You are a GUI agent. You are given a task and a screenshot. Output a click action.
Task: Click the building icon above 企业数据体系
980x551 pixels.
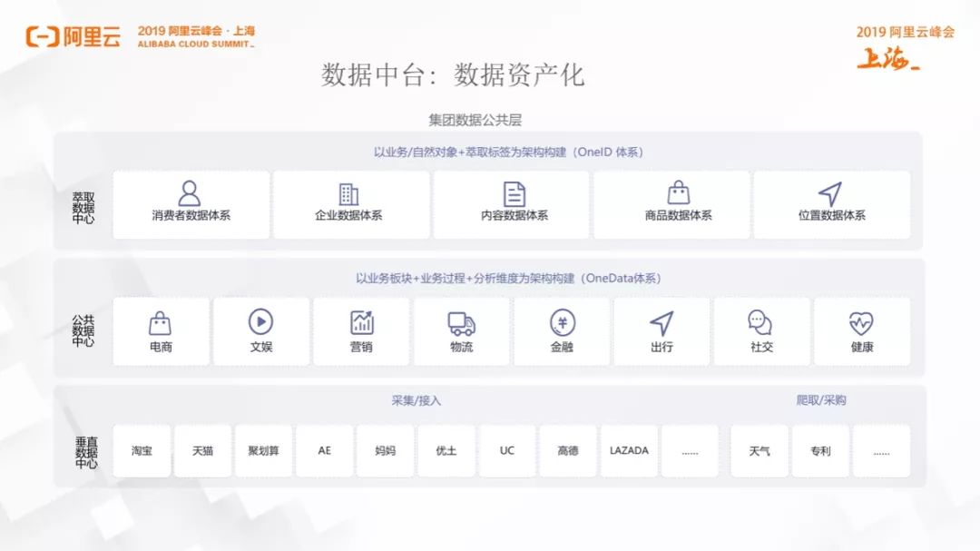(x=348, y=194)
